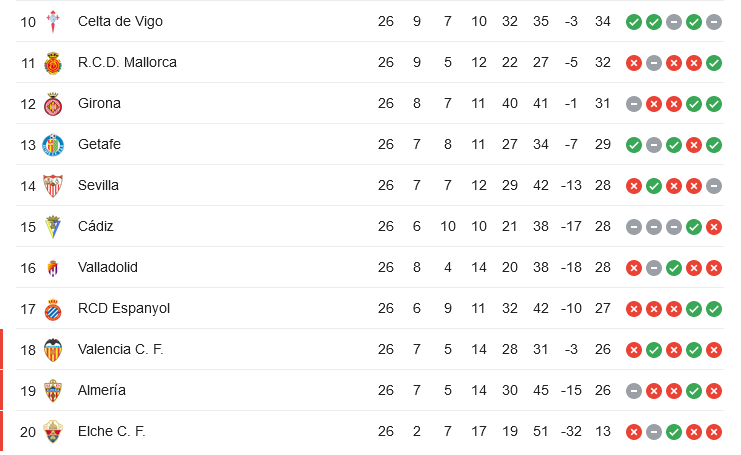The height and width of the screenshot is (455, 741).
Task: Click the Celta de Vigo club crest
Action: pyautogui.click(x=53, y=22)
